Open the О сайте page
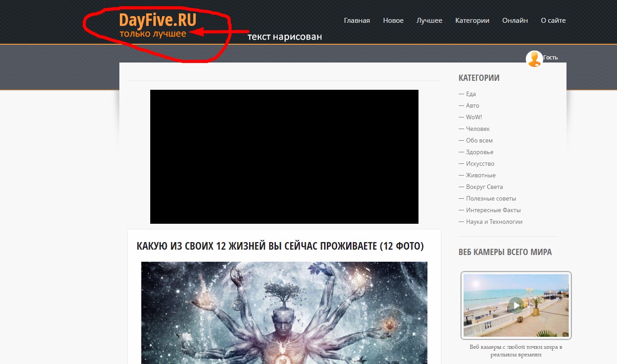617x364 pixels. [554, 21]
